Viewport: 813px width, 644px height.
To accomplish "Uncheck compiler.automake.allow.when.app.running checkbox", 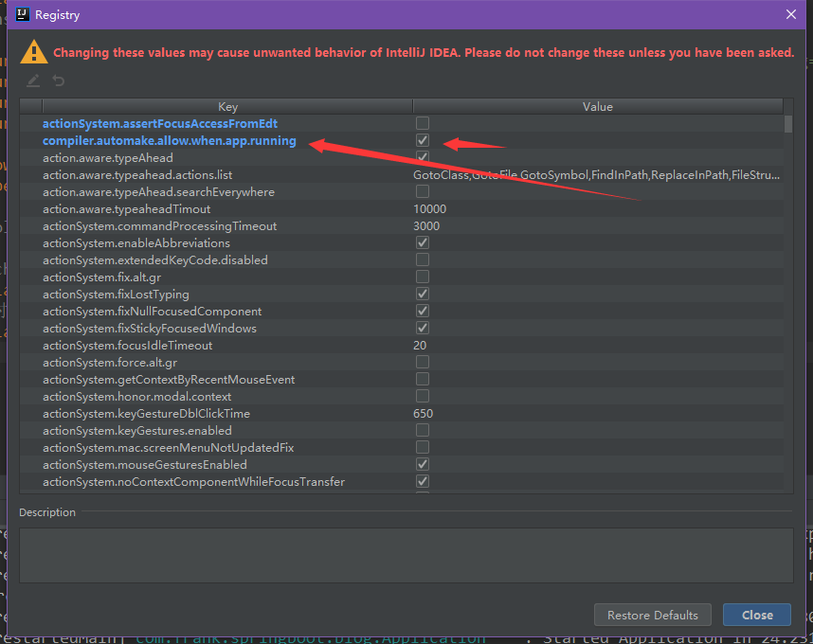I will point(423,140).
